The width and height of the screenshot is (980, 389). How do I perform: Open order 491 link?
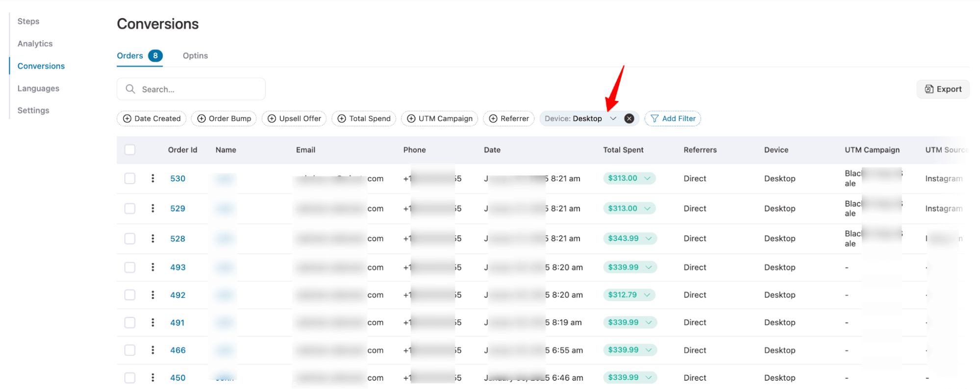tap(177, 322)
